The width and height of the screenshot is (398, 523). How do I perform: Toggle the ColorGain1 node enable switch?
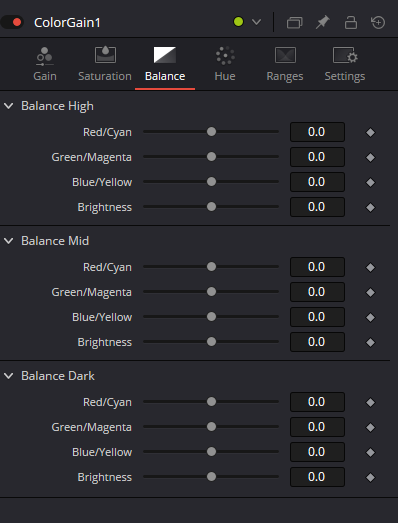12,22
